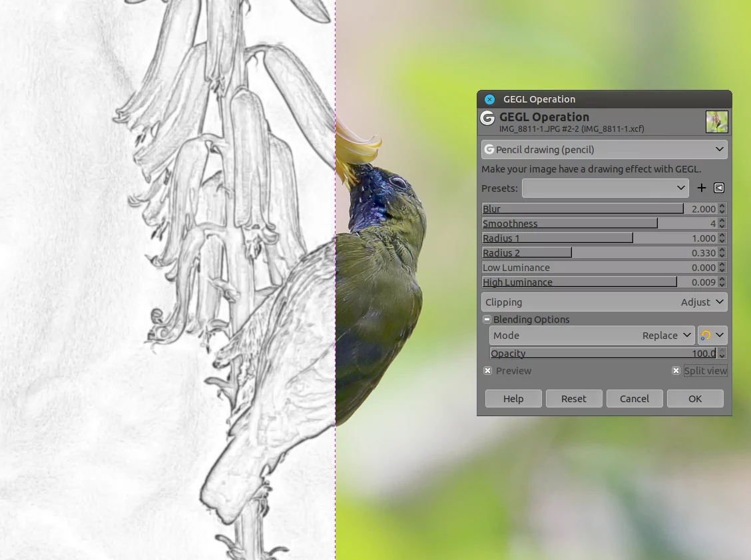Close the GEGL Operation dialog
The width and height of the screenshot is (751, 560).
point(489,99)
